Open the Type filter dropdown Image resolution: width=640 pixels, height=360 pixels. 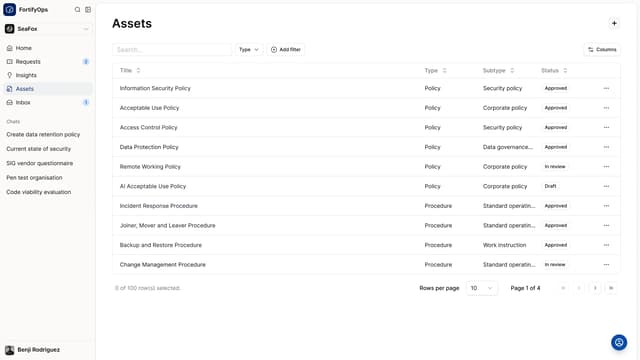(249, 49)
